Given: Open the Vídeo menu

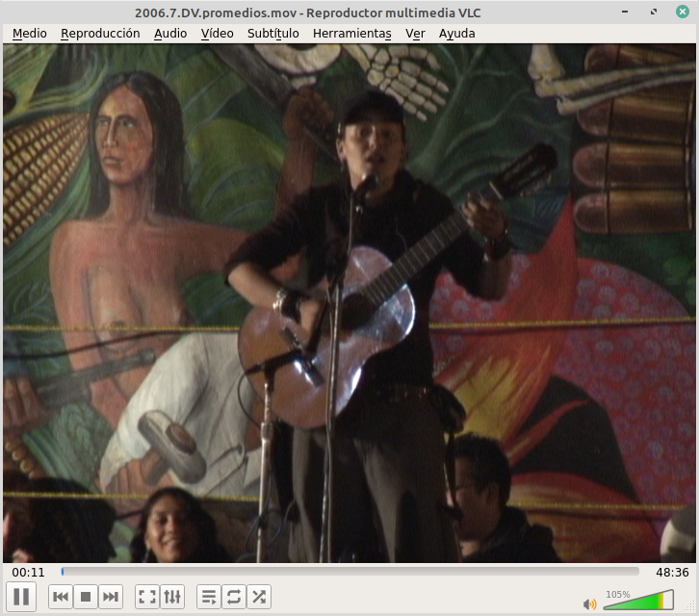Looking at the screenshot, I should [217, 34].
